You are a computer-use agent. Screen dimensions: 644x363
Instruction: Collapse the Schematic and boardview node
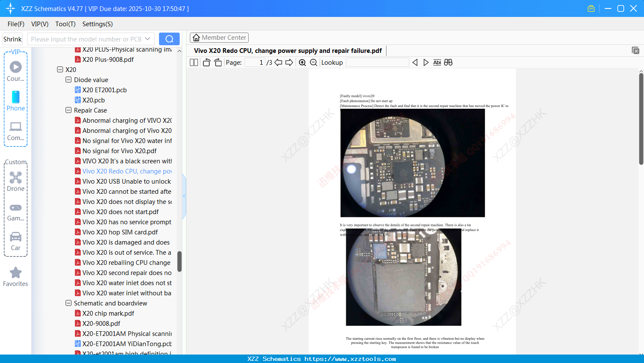point(68,303)
